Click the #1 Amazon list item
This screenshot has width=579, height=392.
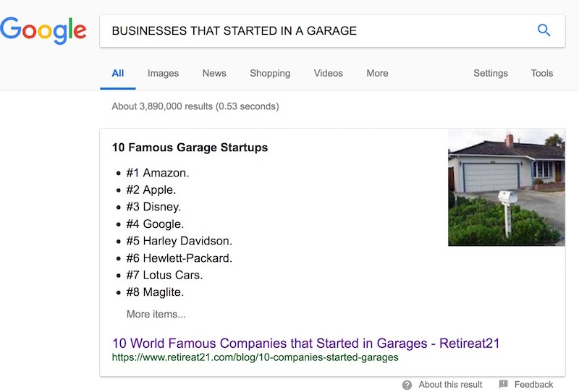[x=158, y=173]
